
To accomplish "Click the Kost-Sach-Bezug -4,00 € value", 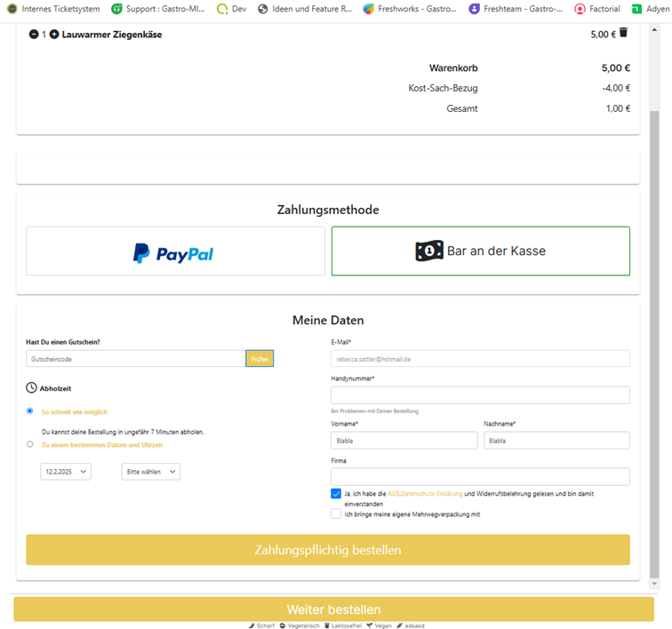I will [x=616, y=88].
